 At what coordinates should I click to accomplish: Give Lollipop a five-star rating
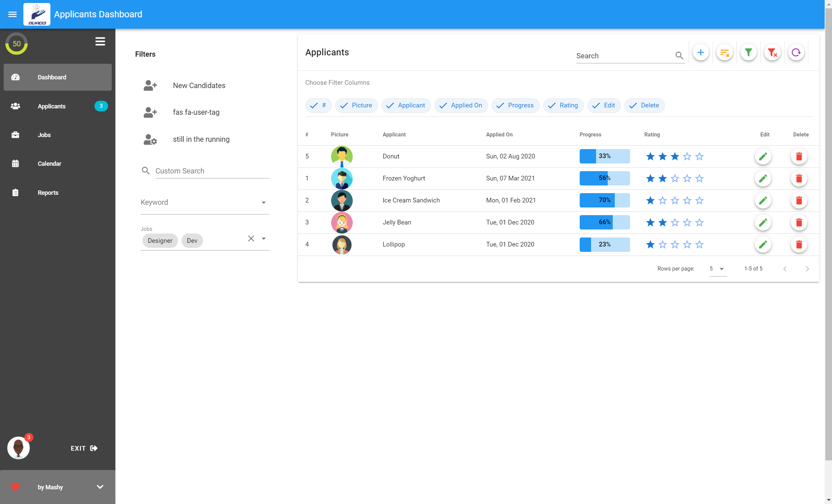(699, 244)
